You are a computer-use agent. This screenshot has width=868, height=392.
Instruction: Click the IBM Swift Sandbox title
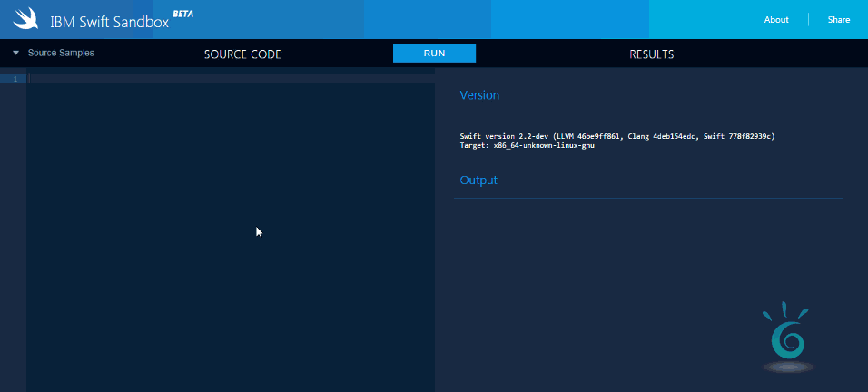coord(110,22)
